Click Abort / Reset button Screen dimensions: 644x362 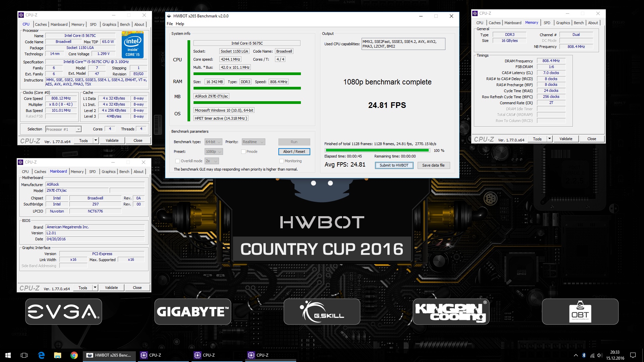coord(294,152)
